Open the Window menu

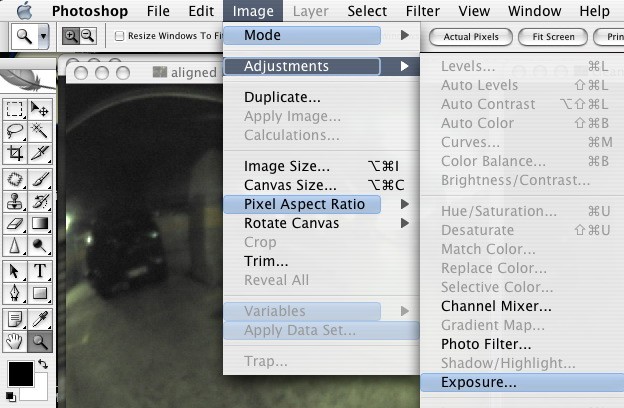(x=534, y=11)
